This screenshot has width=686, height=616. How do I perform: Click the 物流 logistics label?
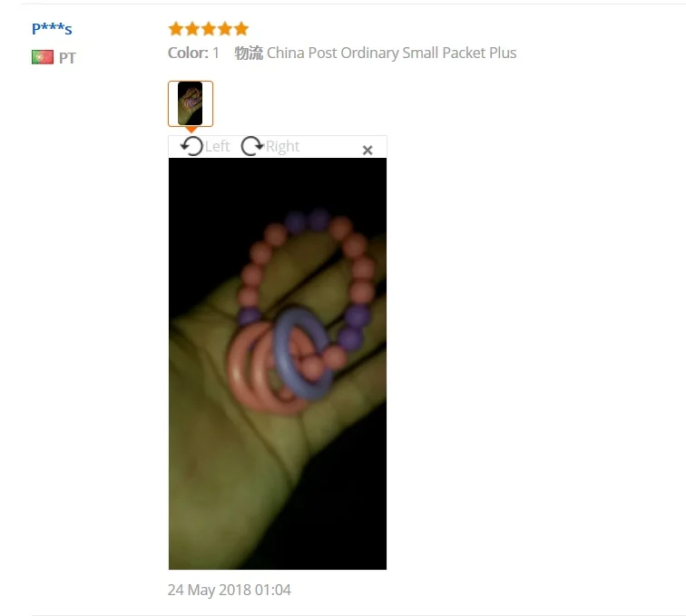(x=249, y=53)
